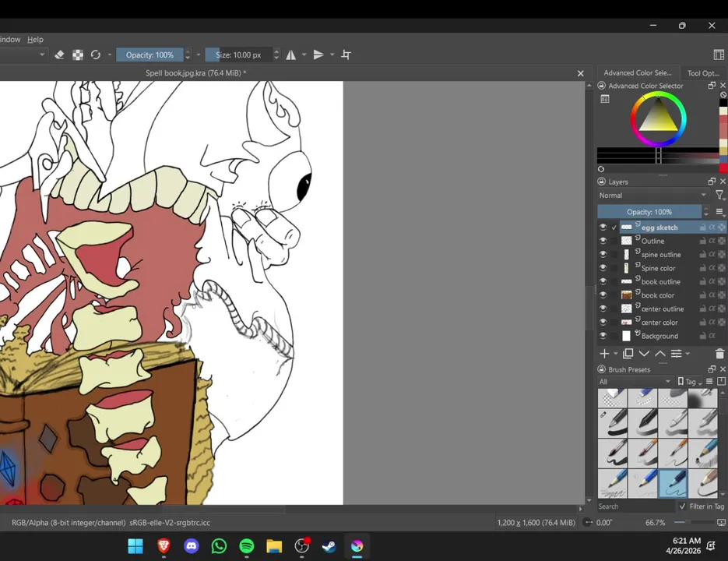
Task: Add a new layer with plus icon
Action: click(x=604, y=354)
